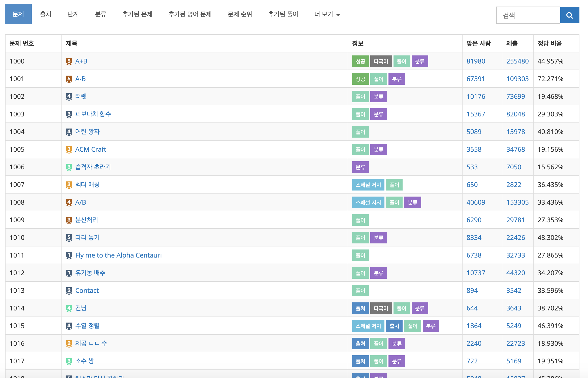
Task: Click the tier badge beside 제곱 ㄴㄴ 수
Action: pos(69,343)
